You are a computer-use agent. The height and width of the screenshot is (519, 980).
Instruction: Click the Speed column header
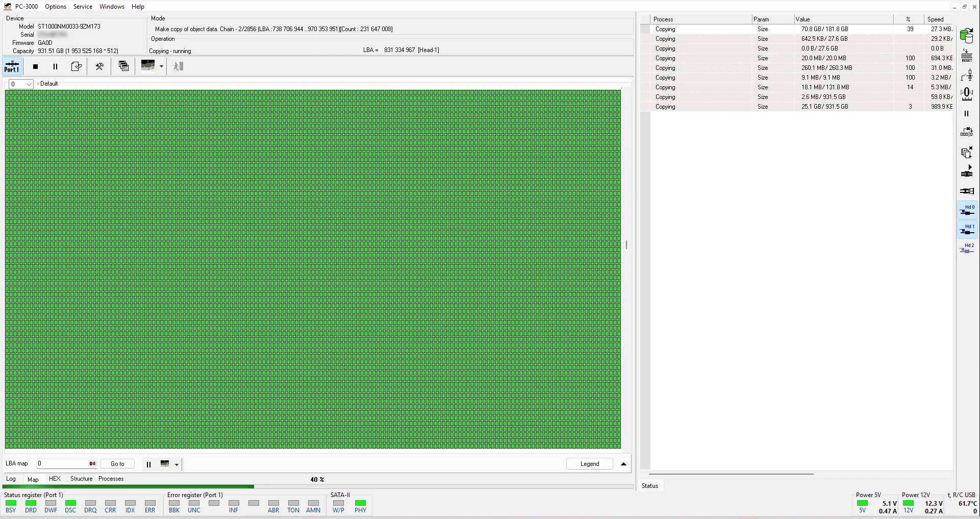tap(939, 19)
